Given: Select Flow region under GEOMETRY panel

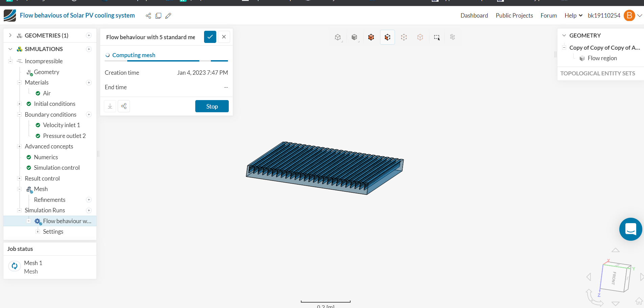Looking at the screenshot, I should pyautogui.click(x=603, y=58).
